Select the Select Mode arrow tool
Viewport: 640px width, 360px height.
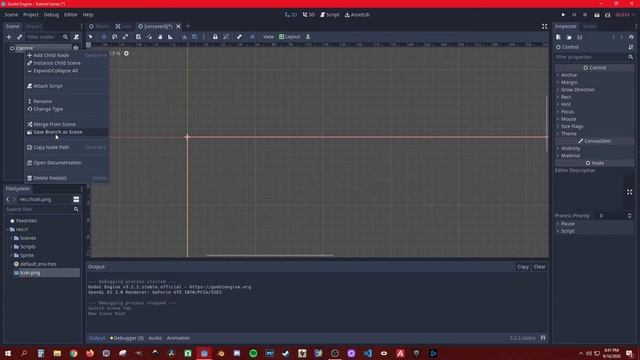[x=91, y=37]
